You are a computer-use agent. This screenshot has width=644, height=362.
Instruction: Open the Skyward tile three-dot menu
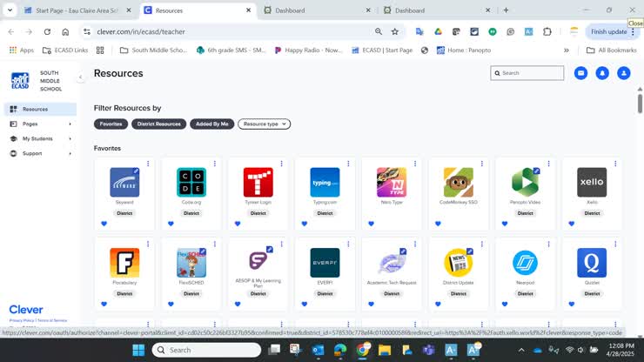point(148,164)
